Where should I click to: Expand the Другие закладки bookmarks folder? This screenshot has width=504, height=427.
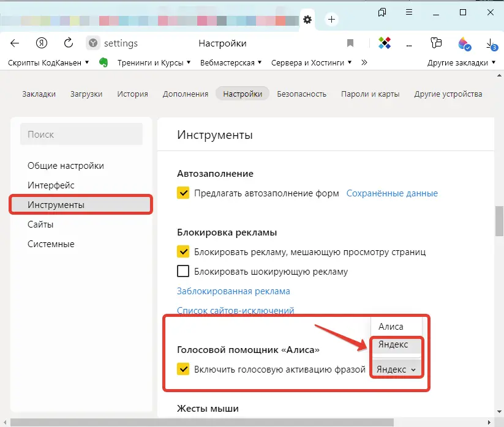coord(461,62)
